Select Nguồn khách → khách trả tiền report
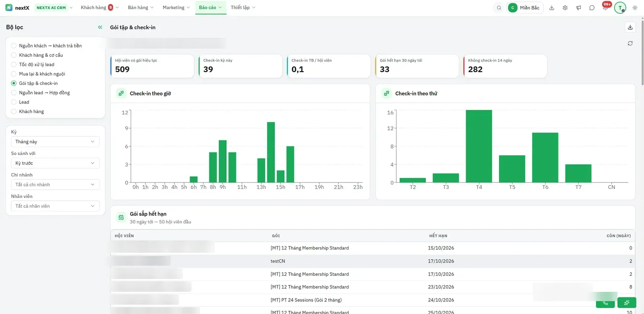The width and height of the screenshot is (644, 314). [47, 46]
